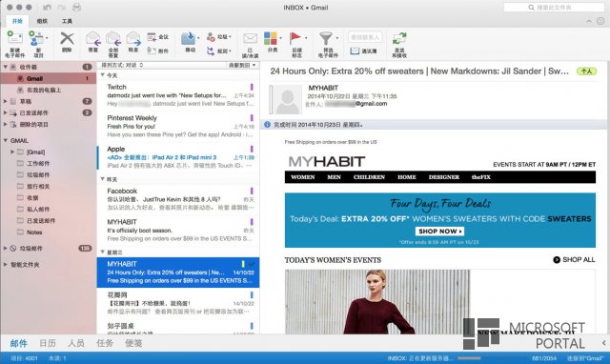
Task: Expand the 已发送邮件 folder with badge 2
Action: (6, 112)
